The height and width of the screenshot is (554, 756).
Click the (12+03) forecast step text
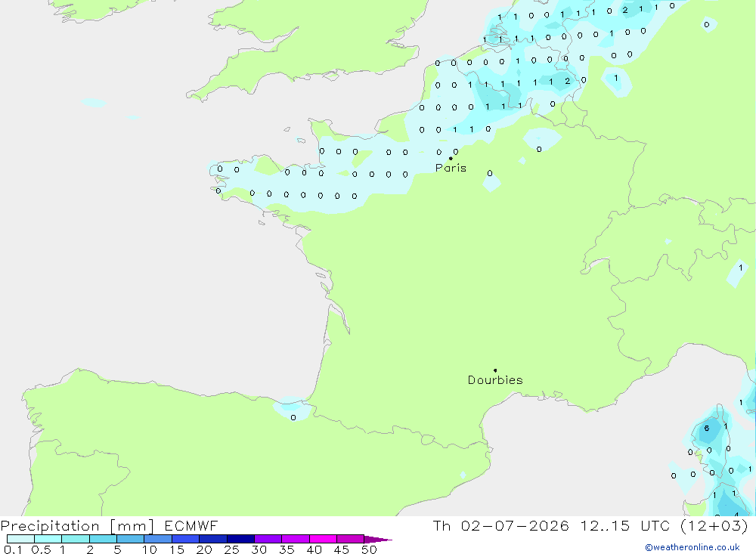[x=714, y=525]
